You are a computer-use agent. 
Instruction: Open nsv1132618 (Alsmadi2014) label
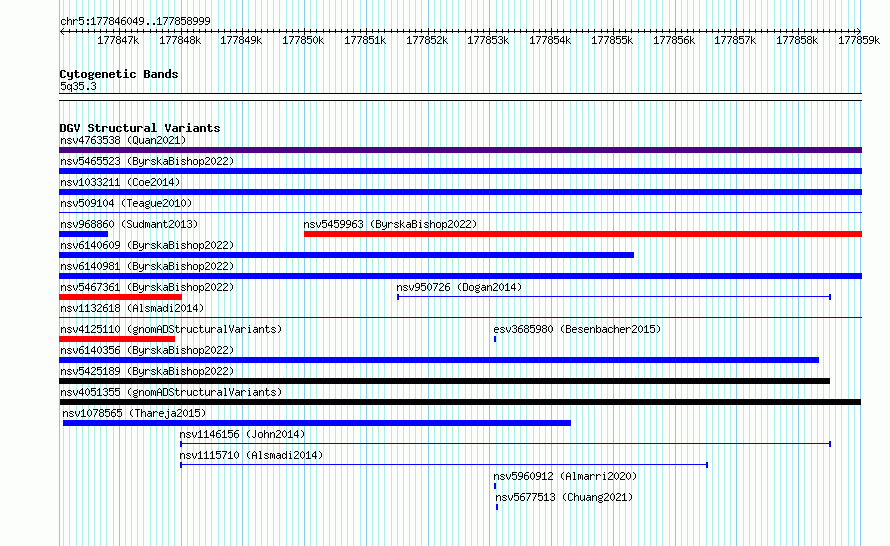pos(132,308)
